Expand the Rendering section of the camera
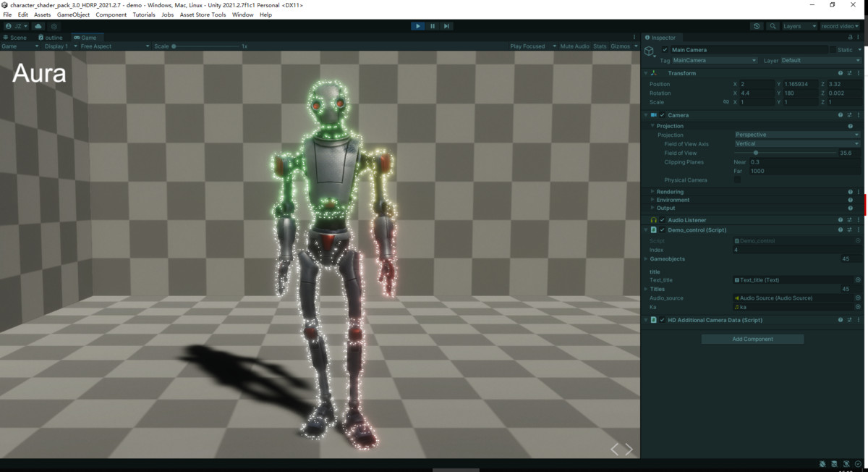868x472 pixels. (652, 191)
